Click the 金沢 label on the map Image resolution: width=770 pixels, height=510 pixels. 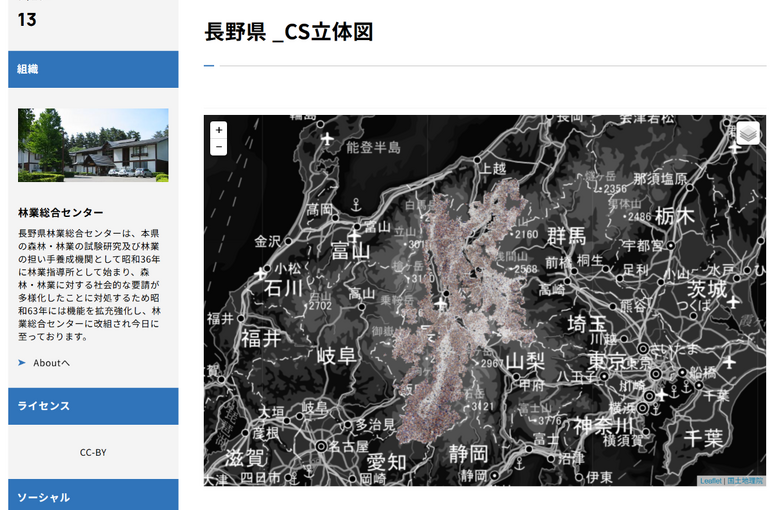268,241
